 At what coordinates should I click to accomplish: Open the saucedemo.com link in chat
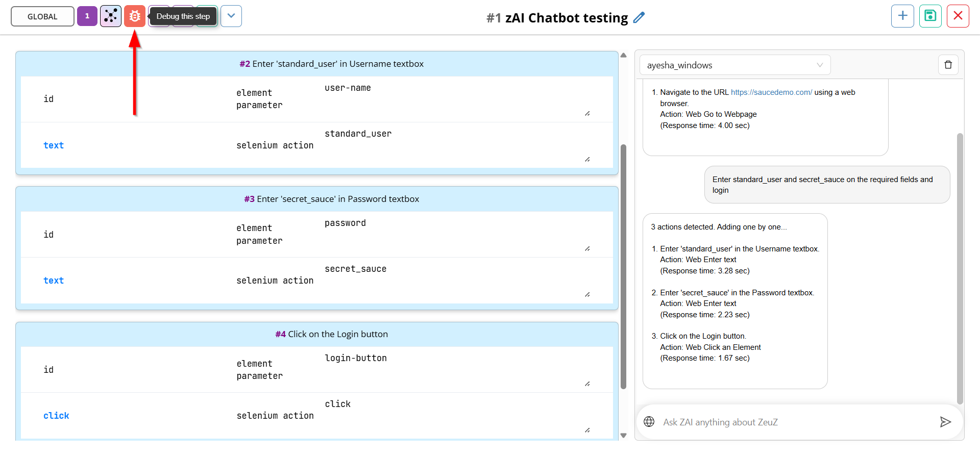tap(771, 92)
